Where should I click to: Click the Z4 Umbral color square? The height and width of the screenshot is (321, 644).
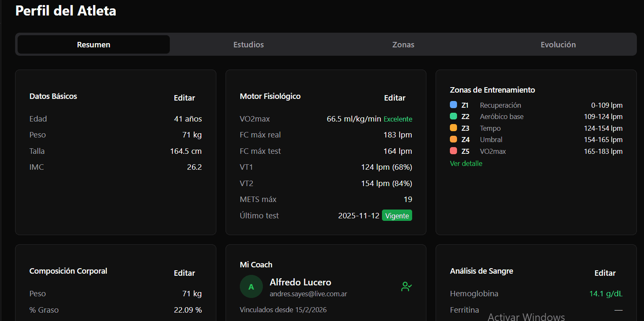click(x=453, y=139)
